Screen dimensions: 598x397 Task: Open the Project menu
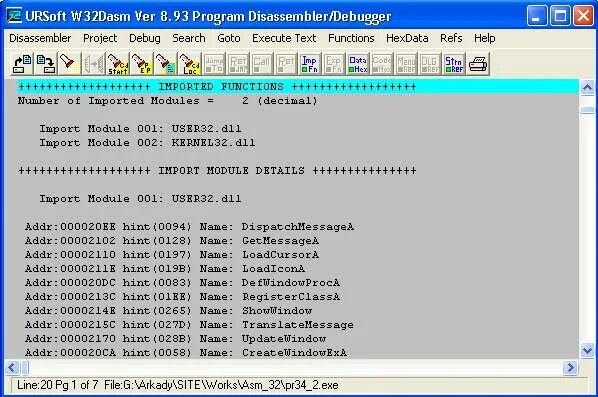pos(100,38)
